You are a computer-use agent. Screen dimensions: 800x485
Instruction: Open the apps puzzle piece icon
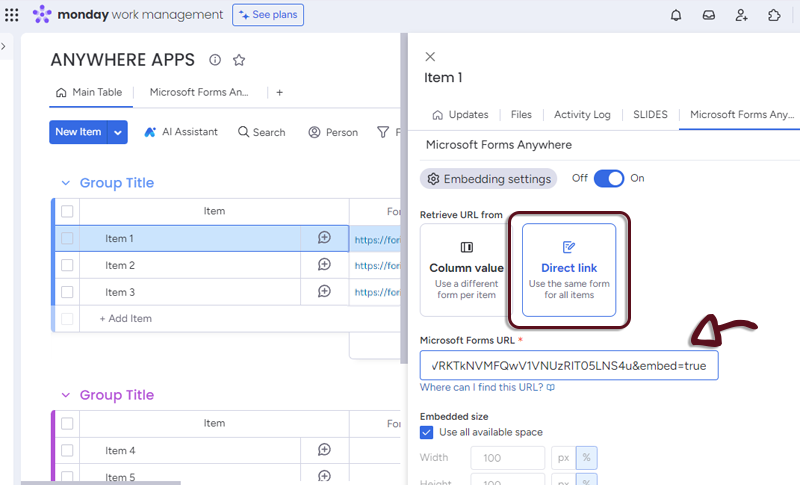click(x=774, y=15)
